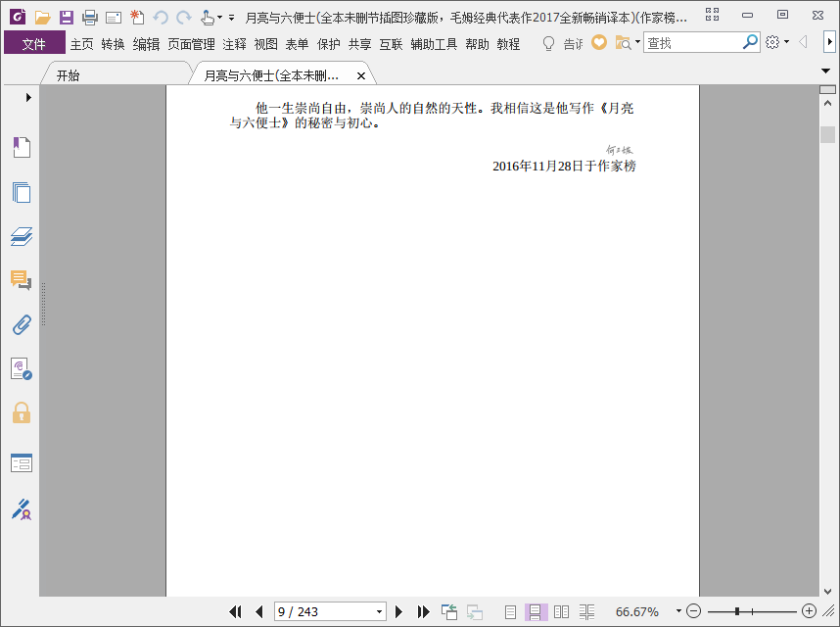Screen dimensions: 840x627
Task: Click zoom out minus button
Action: tap(693, 611)
